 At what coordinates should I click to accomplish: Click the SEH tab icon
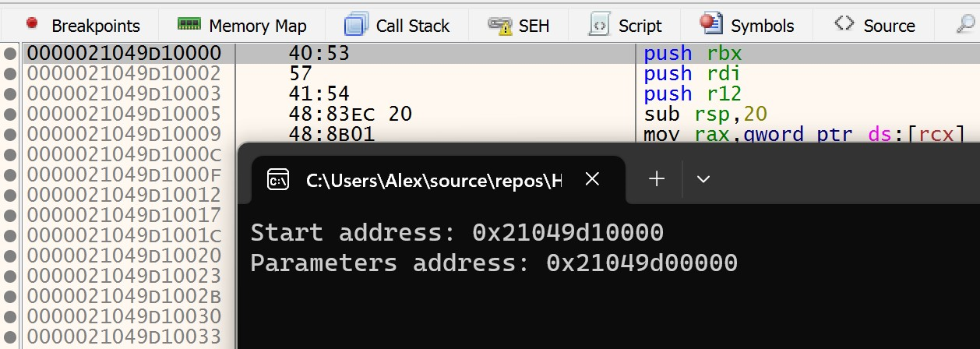pyautogui.click(x=499, y=26)
